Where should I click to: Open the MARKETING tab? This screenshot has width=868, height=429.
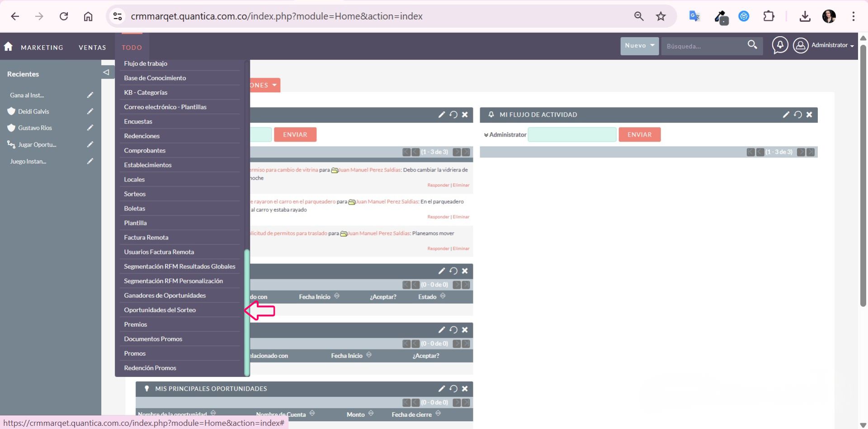[x=42, y=48]
